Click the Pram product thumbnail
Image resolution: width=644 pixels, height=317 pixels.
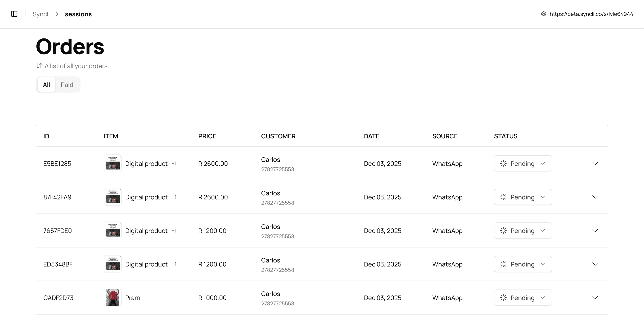coord(112,298)
